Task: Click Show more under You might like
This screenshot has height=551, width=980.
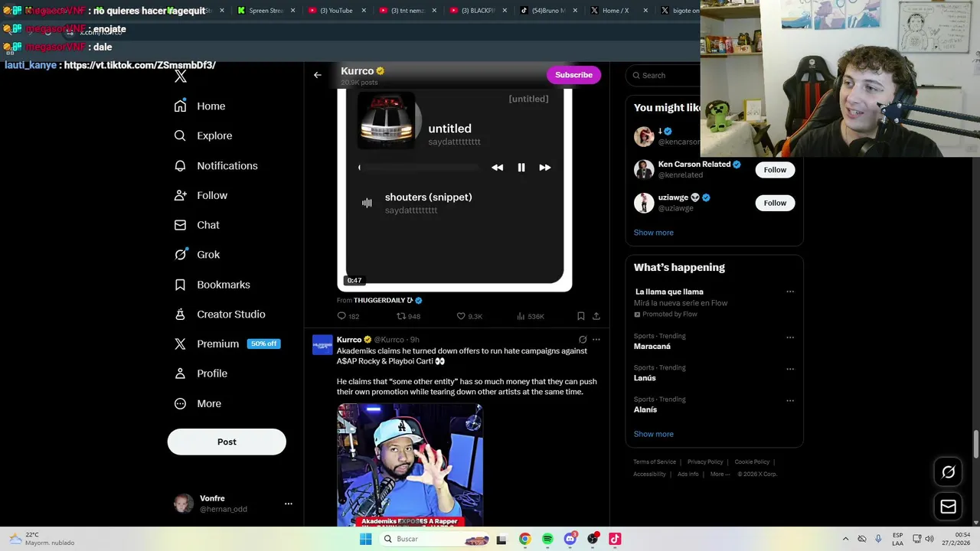Action: point(653,233)
